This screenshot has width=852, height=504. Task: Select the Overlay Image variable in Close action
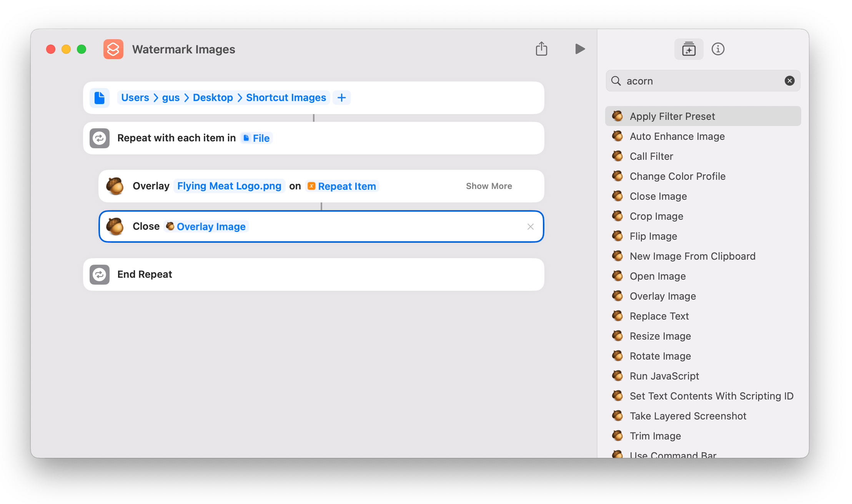206,227
